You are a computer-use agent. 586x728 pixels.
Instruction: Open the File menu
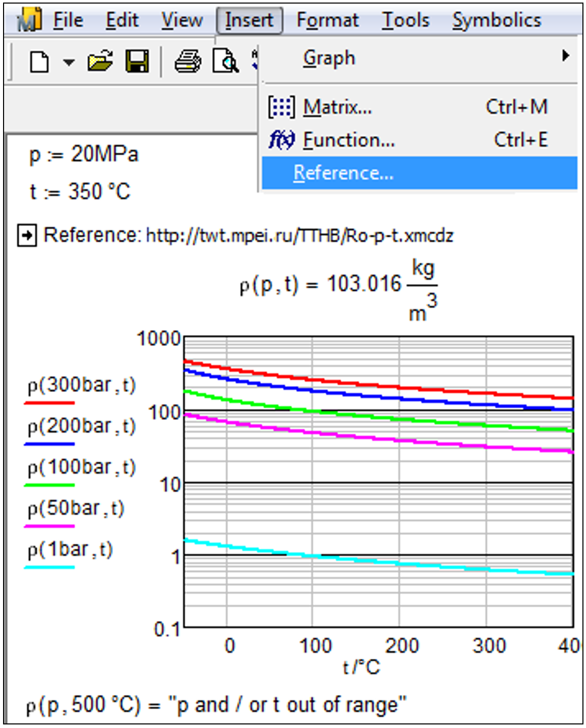click(70, 19)
